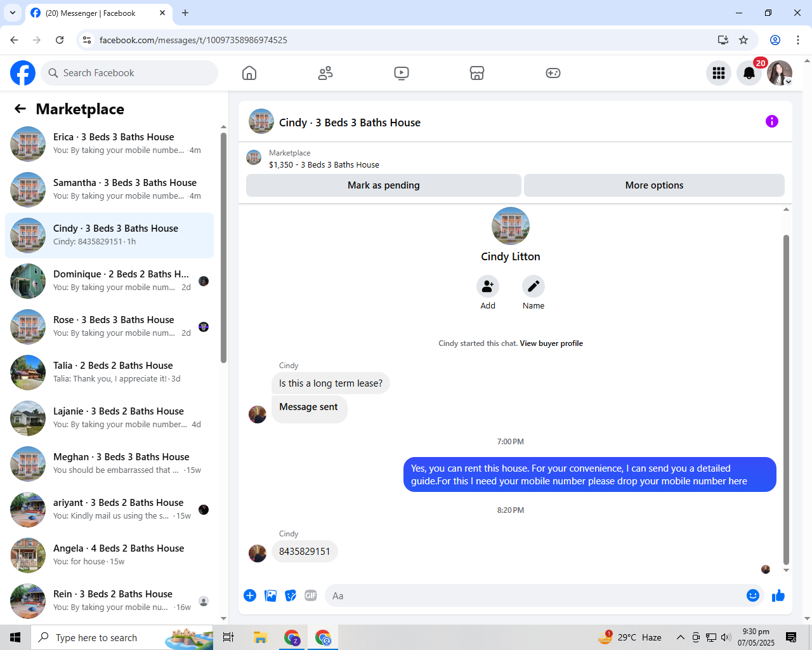View site information icon in address bar
The image size is (812, 650).
point(88,40)
